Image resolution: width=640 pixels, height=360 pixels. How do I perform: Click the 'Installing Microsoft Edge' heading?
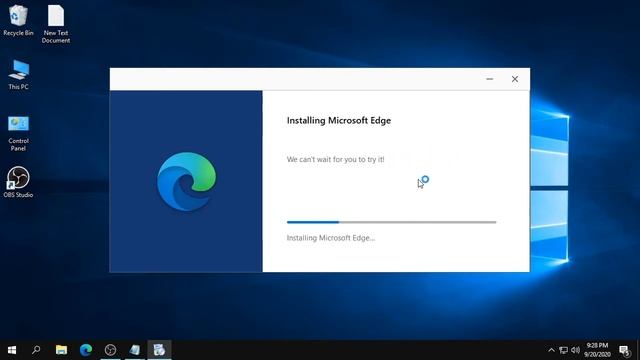click(x=339, y=120)
